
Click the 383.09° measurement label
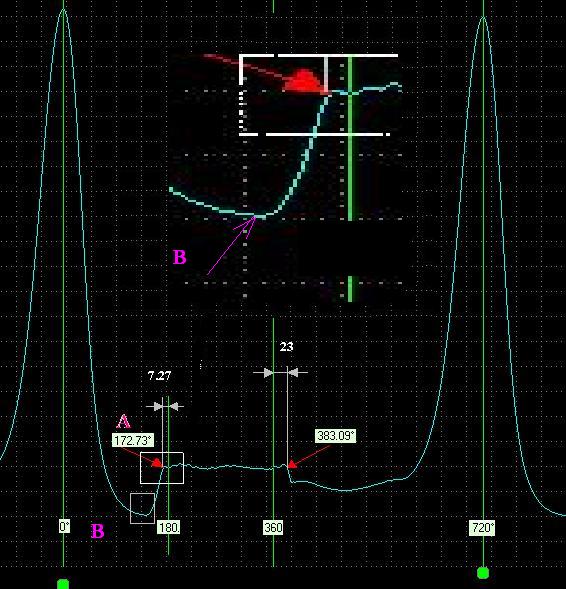[335, 436]
